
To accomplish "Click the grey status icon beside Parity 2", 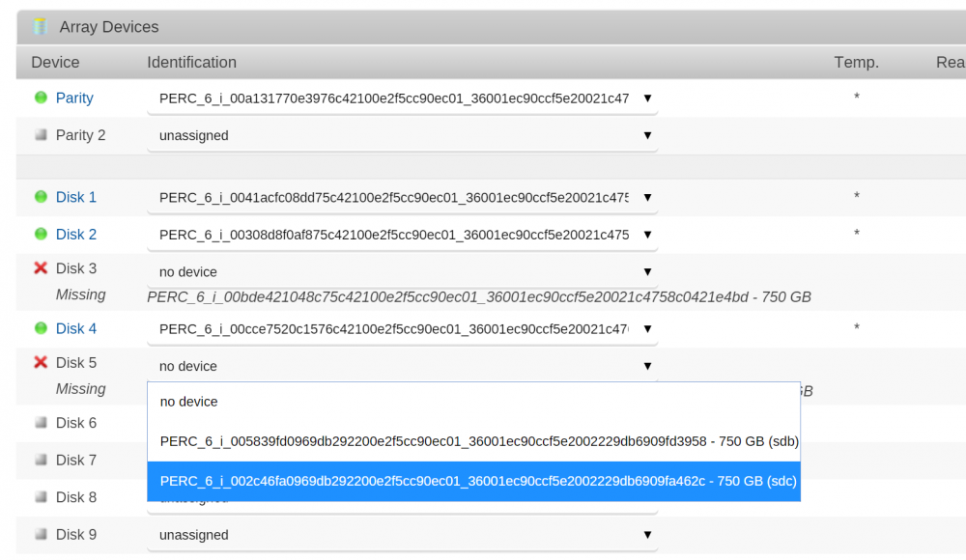I will pos(41,134).
